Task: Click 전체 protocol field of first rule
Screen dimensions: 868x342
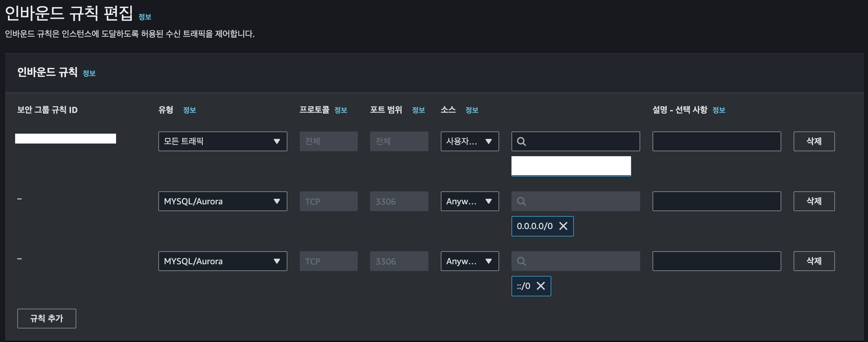Action: click(x=328, y=141)
